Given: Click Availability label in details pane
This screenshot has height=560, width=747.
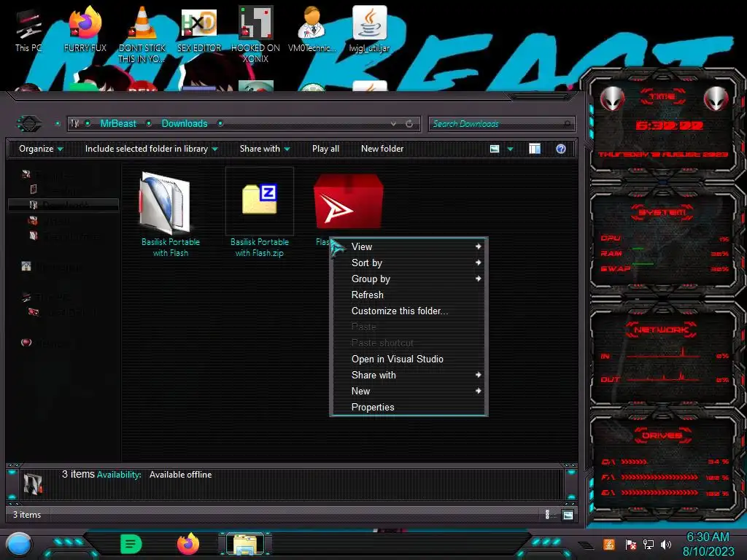Looking at the screenshot, I should (119, 475).
